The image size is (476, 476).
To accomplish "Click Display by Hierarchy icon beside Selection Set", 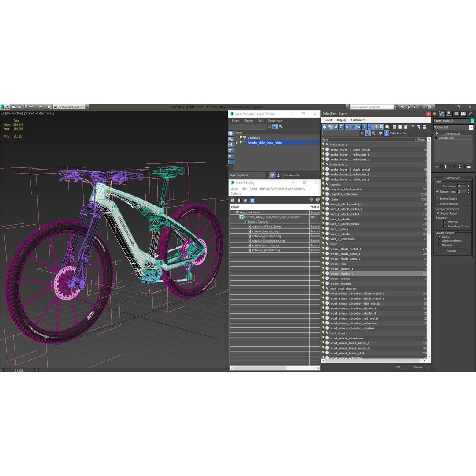I will 387,133.
